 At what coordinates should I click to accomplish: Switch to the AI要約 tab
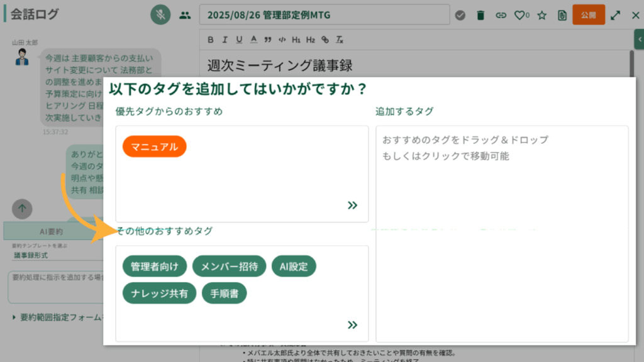point(53,231)
